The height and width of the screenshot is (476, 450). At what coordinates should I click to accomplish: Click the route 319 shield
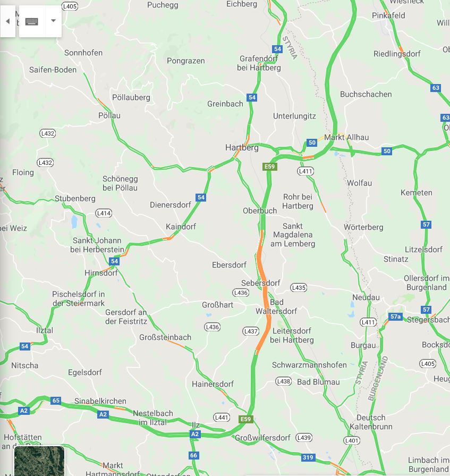click(x=308, y=457)
